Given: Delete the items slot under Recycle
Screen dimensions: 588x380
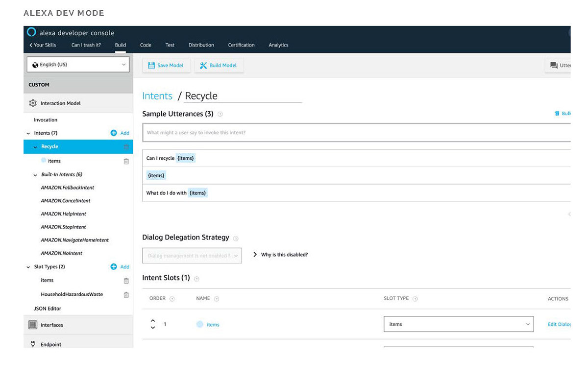Looking at the screenshot, I should (126, 161).
